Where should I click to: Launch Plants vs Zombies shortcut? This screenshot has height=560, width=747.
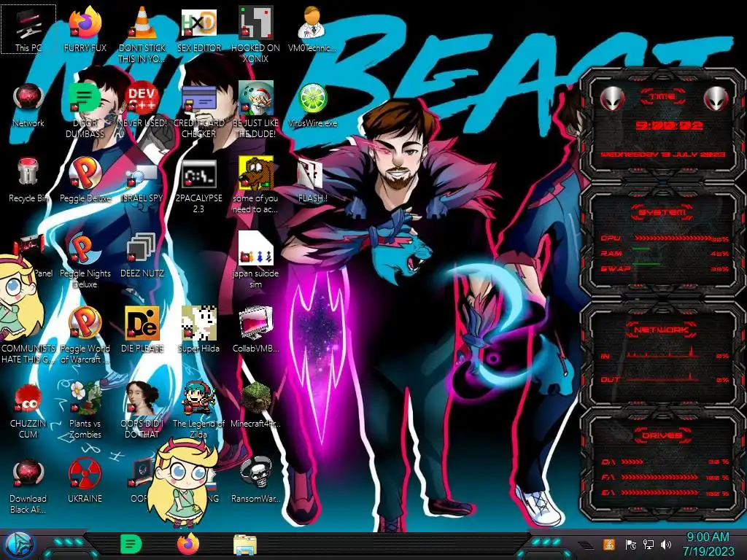[85, 411]
